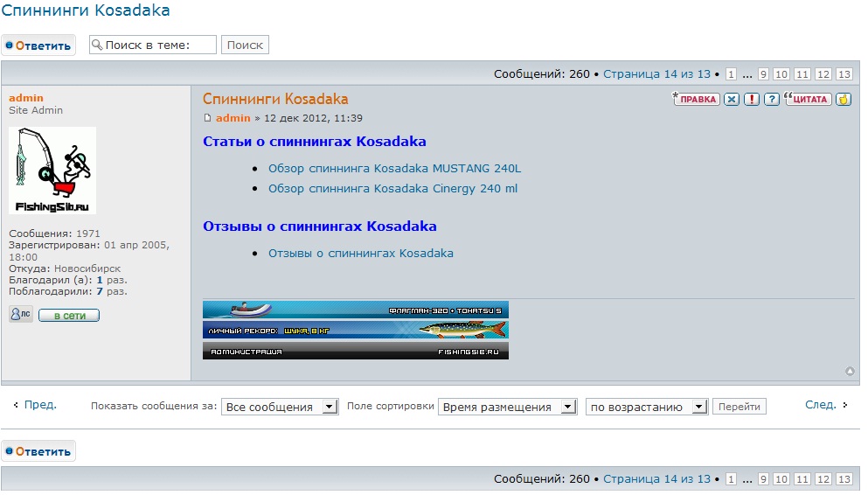868x495 pixels.
Task: Open page 1 in bottom pagination
Action: pyautogui.click(x=731, y=479)
